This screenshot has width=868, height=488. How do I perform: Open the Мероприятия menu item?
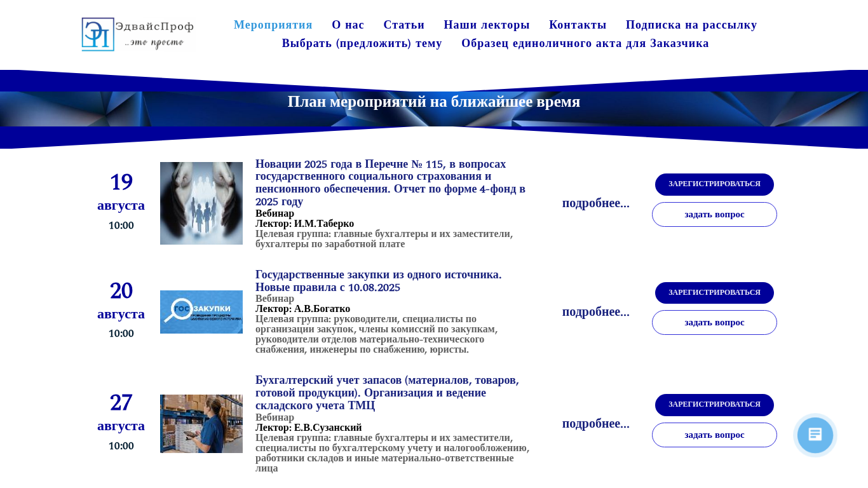click(273, 25)
